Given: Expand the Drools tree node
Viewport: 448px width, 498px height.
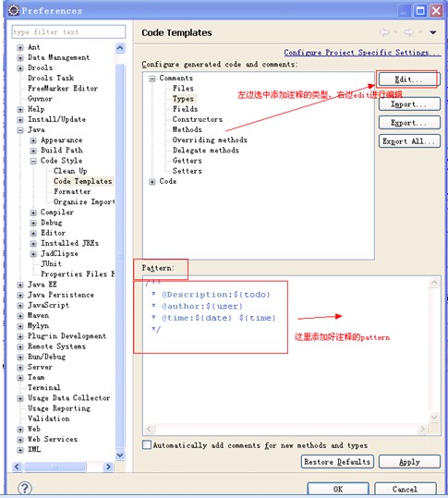Looking at the screenshot, I should click(20, 68).
